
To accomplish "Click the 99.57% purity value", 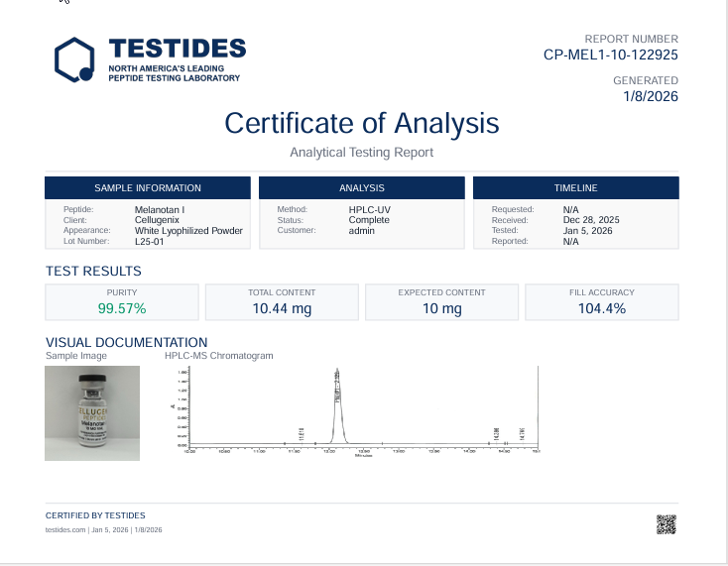I will point(122,308).
